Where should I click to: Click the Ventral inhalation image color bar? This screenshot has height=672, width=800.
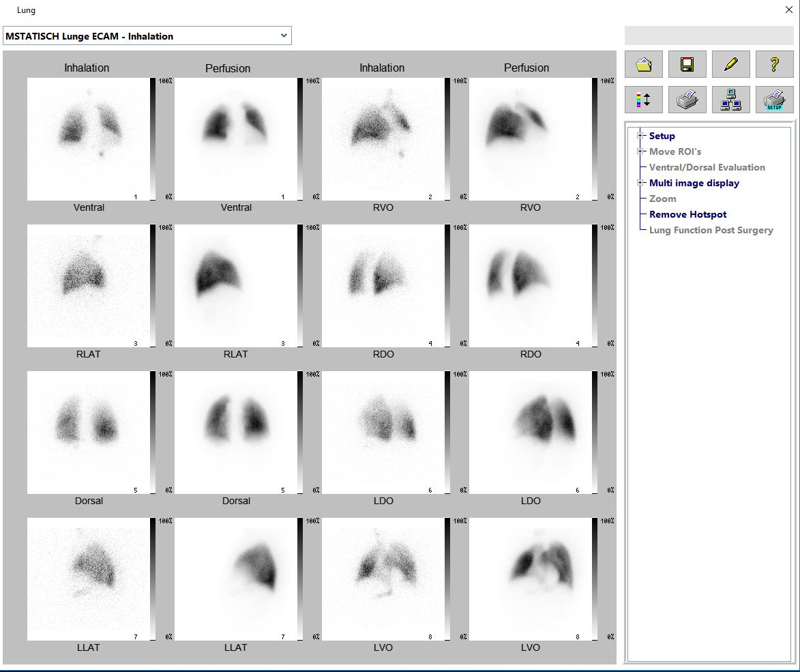153,138
